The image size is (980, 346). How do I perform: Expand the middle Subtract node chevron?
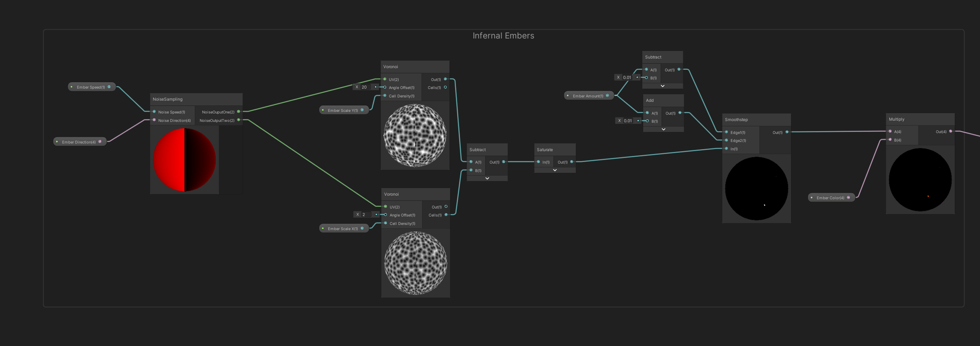click(x=487, y=178)
